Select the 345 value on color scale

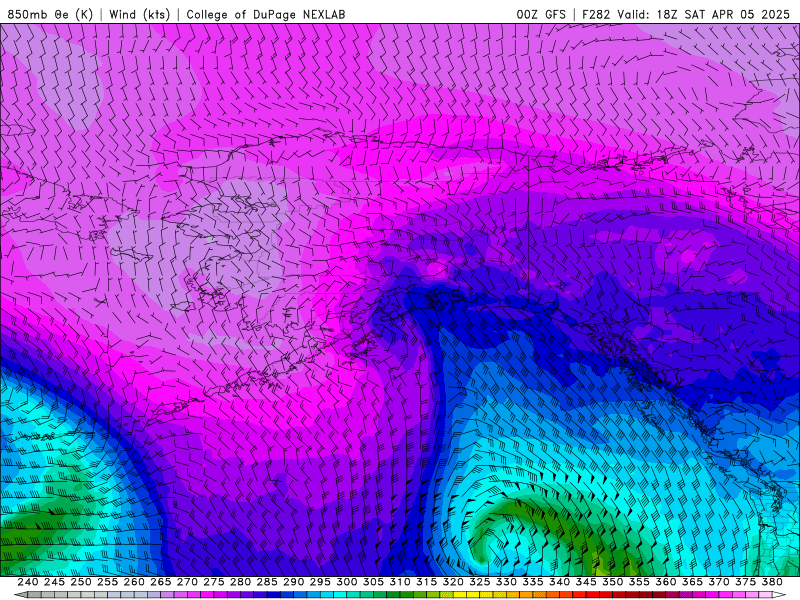(x=586, y=582)
